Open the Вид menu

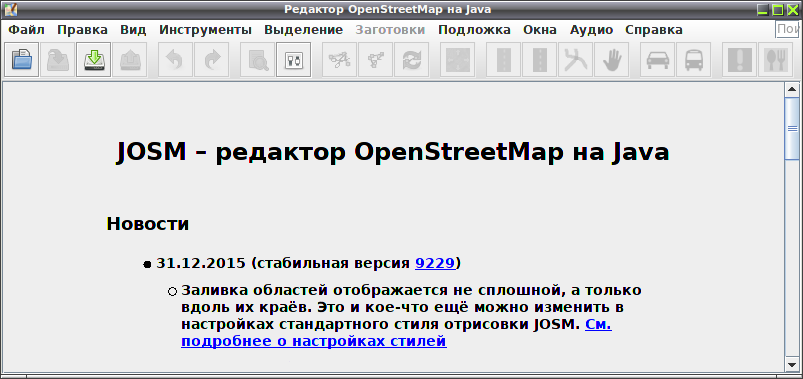pos(134,30)
